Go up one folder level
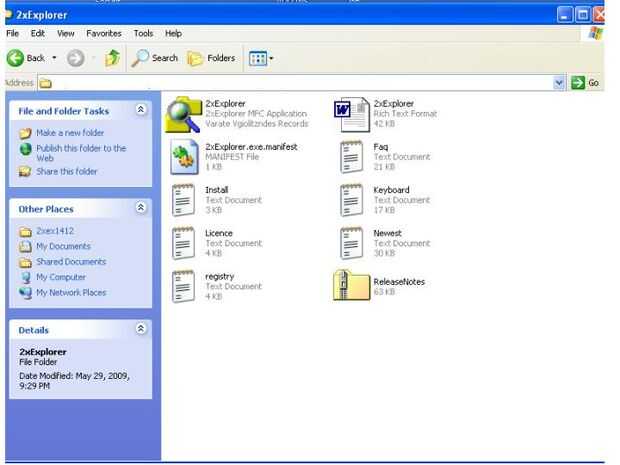The image size is (620, 465). coord(112,58)
